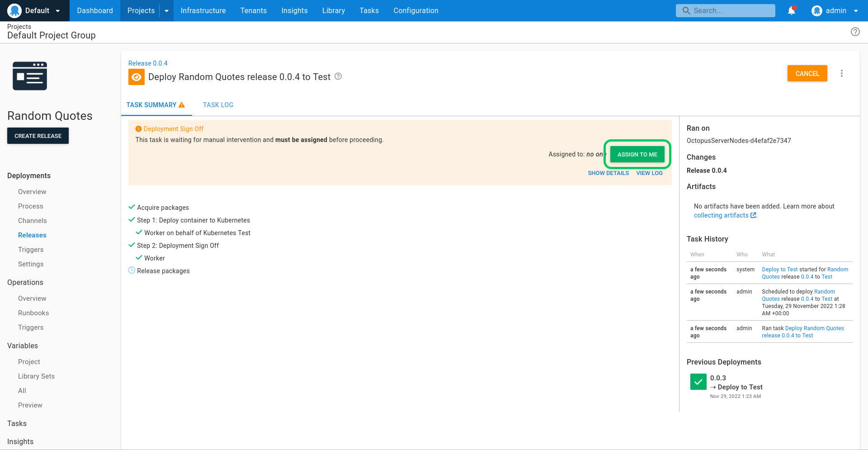868x450 pixels.
Task: Open the Tasks top menu
Action: click(369, 10)
